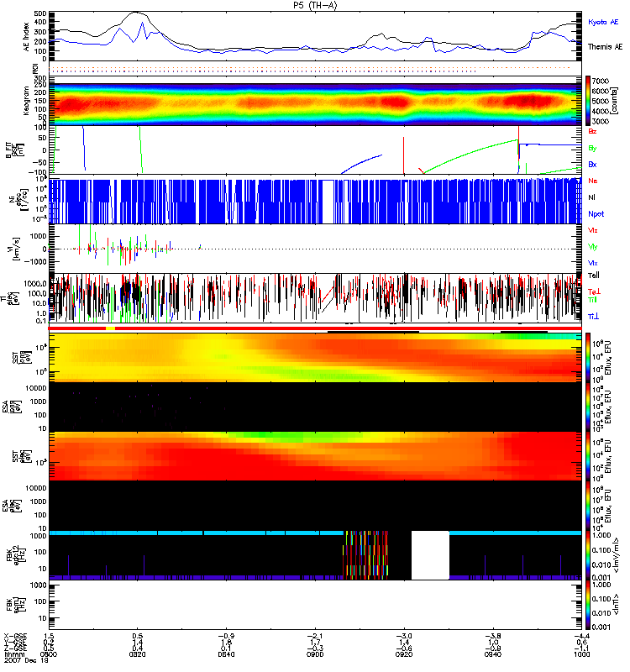Click the X-GSE row label
Viewport: 630px width, 672px height.
[x=15, y=637]
